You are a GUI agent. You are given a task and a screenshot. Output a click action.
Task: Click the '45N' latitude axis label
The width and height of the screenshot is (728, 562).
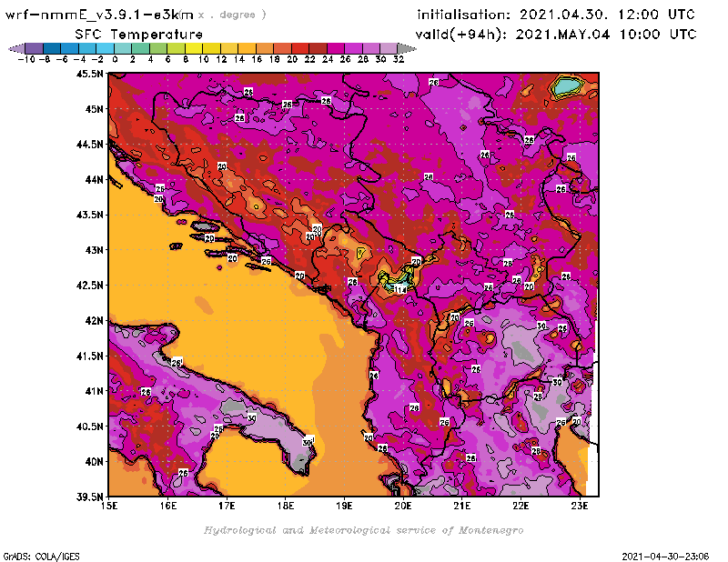click(x=95, y=109)
